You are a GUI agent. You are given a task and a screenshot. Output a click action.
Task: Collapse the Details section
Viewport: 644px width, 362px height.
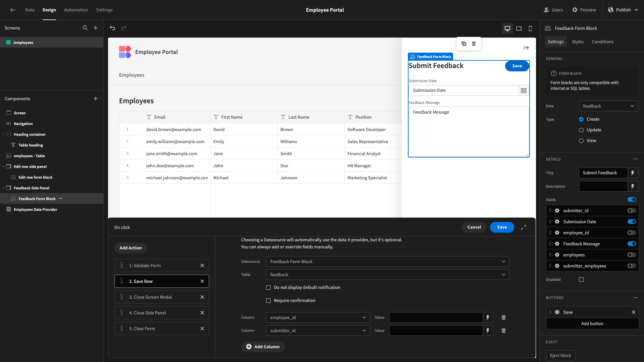point(636,159)
